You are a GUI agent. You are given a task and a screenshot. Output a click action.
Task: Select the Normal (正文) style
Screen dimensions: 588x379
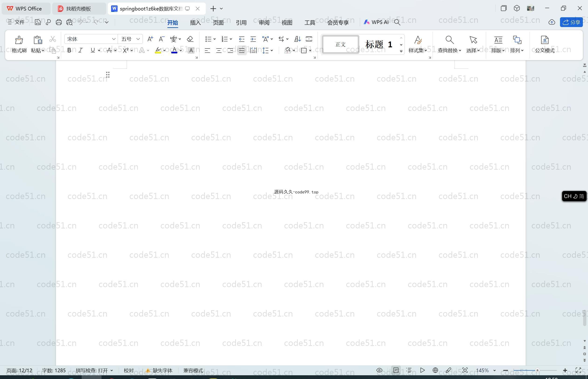[340, 44]
